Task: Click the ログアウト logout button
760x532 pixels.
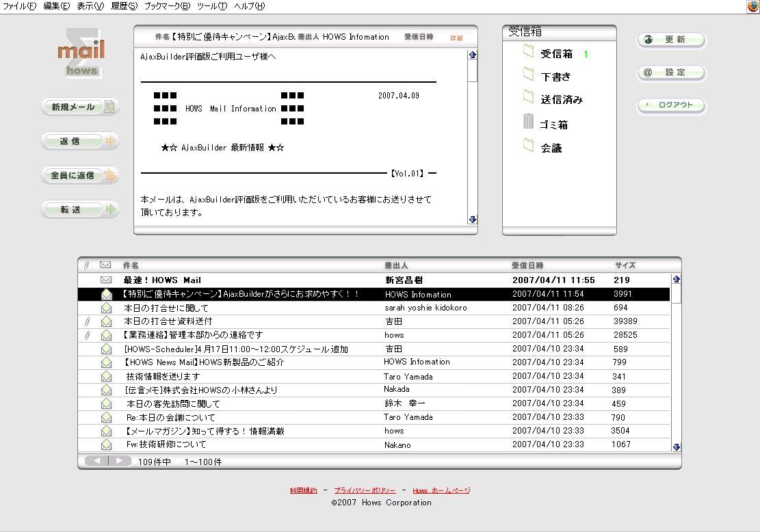Action: pyautogui.click(x=671, y=105)
